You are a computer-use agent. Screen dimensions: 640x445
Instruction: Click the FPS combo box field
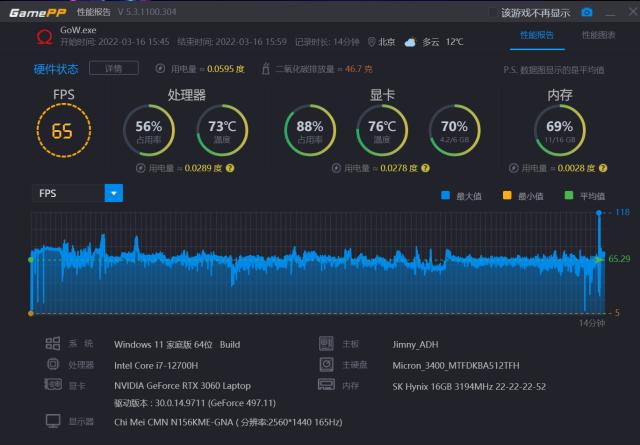pyautogui.click(x=78, y=193)
